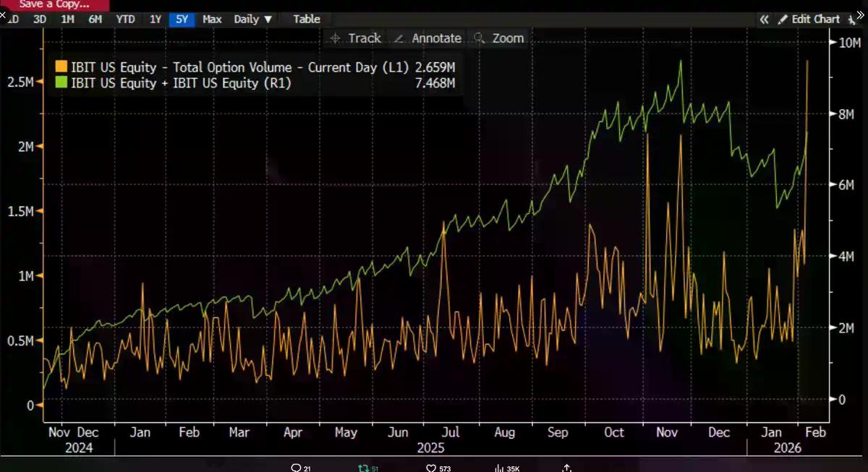
Task: Click the share upload arrow icon
Action: 568,468
